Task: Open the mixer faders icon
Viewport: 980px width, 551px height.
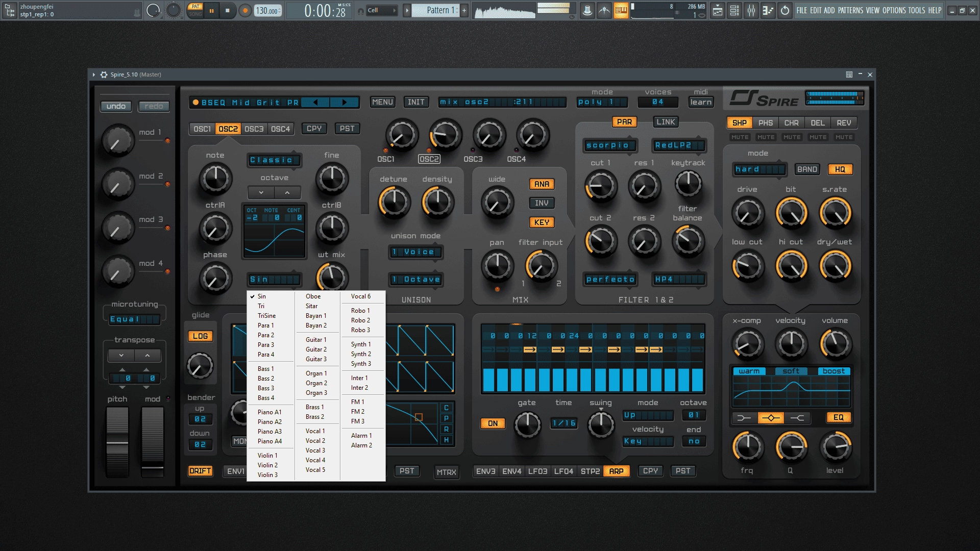Action: (x=751, y=10)
